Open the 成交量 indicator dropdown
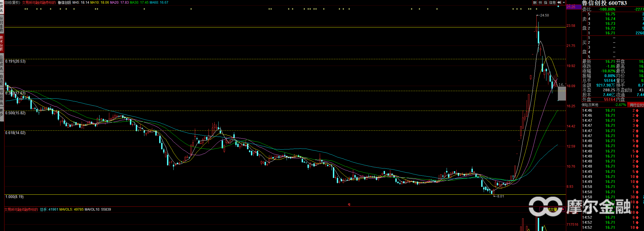Image resolution: width=644 pixels, height=231 pixels. click(552, 209)
